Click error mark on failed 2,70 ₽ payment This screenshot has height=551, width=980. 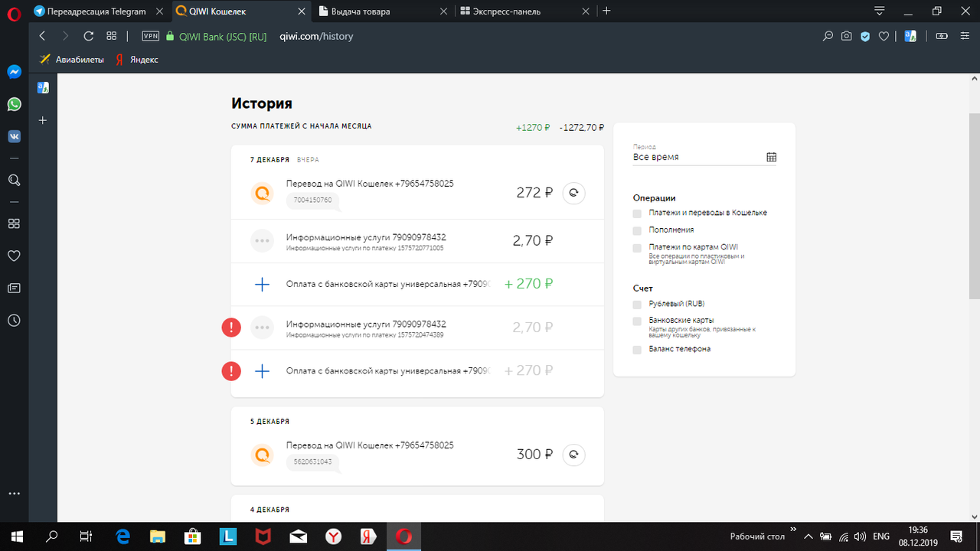point(231,328)
